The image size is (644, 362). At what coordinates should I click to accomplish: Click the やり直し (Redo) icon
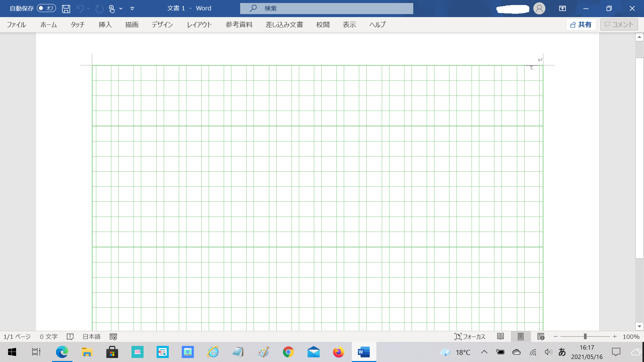click(x=98, y=8)
